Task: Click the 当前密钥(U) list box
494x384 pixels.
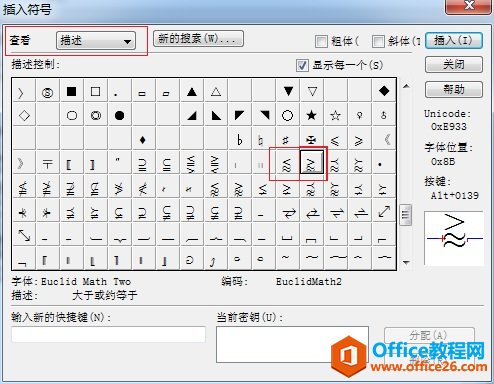Action: tap(292, 344)
